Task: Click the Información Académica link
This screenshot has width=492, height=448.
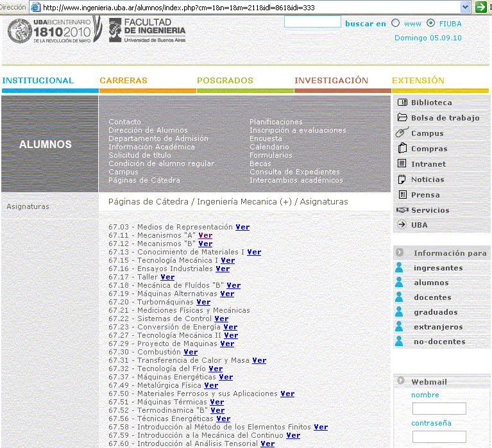Action: [151, 147]
